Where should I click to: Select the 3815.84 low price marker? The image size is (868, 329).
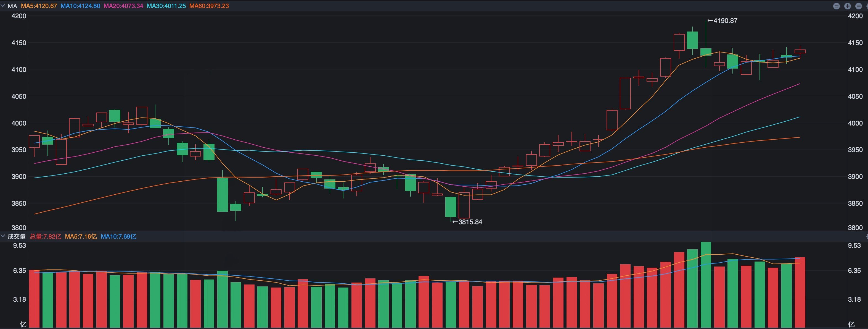pyautogui.click(x=467, y=222)
